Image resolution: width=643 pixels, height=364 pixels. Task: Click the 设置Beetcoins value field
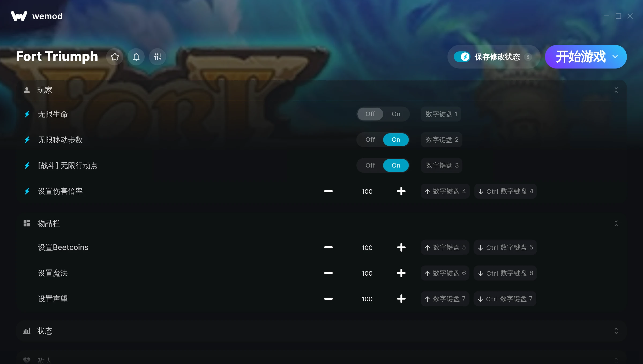pos(367,248)
